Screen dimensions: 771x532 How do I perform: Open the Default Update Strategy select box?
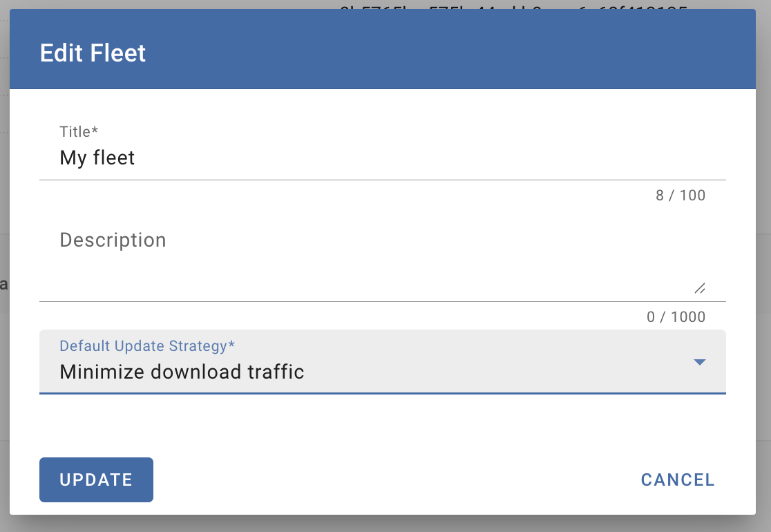pyautogui.click(x=382, y=362)
